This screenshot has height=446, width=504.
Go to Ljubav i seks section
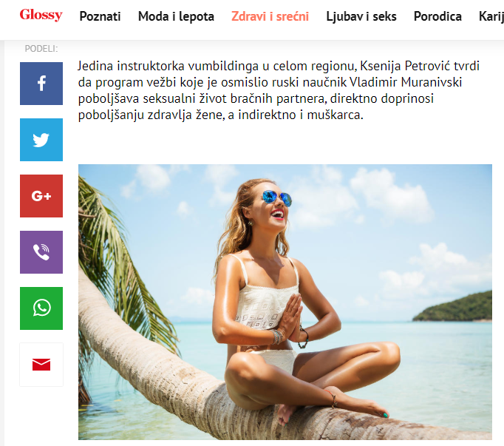coord(361,16)
